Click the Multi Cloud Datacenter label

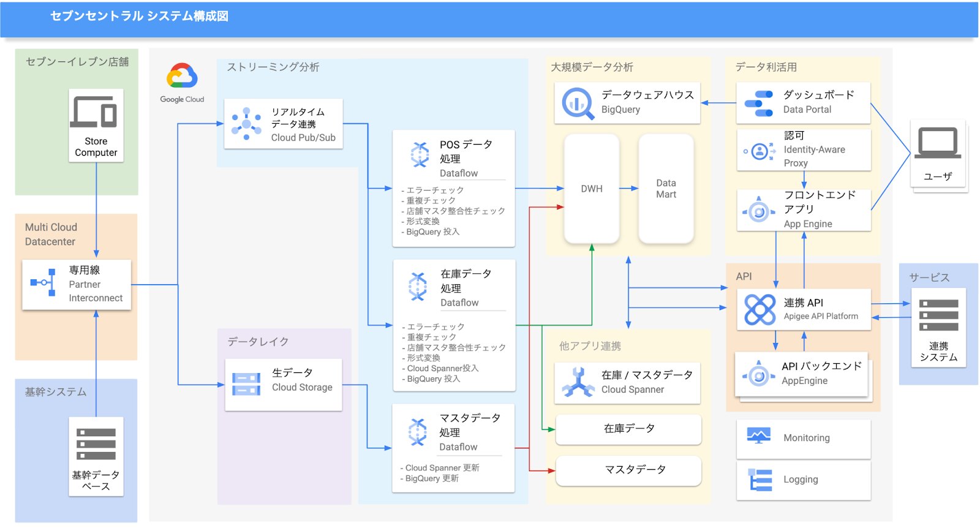tap(51, 235)
